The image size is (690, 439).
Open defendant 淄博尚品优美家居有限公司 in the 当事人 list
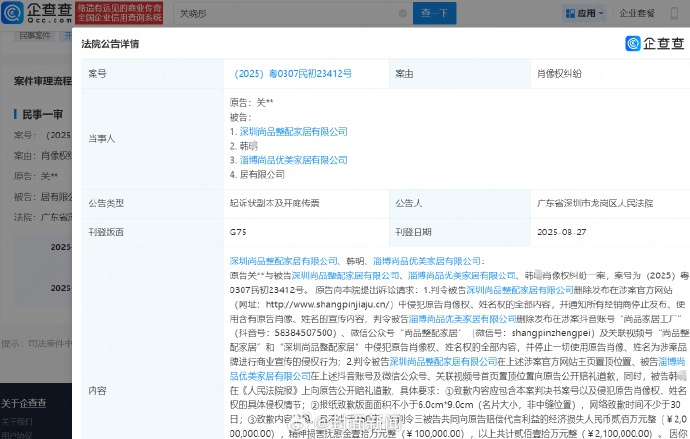pos(294,160)
